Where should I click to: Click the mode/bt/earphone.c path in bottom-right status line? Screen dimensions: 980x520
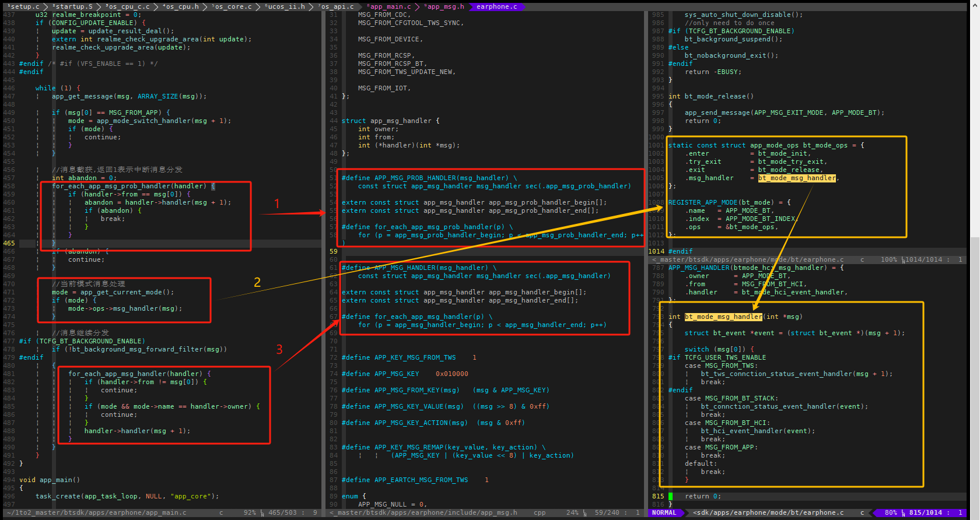click(768, 513)
